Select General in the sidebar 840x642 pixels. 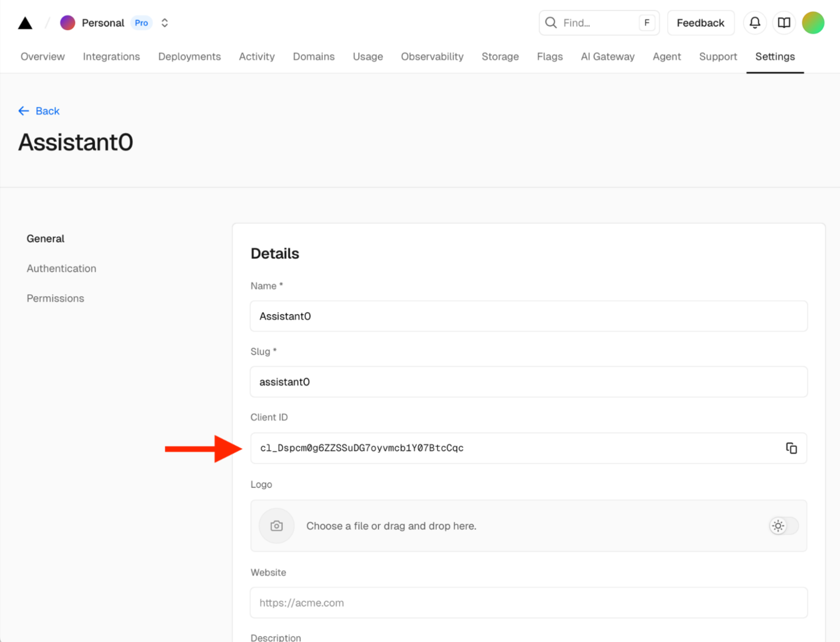coord(46,239)
